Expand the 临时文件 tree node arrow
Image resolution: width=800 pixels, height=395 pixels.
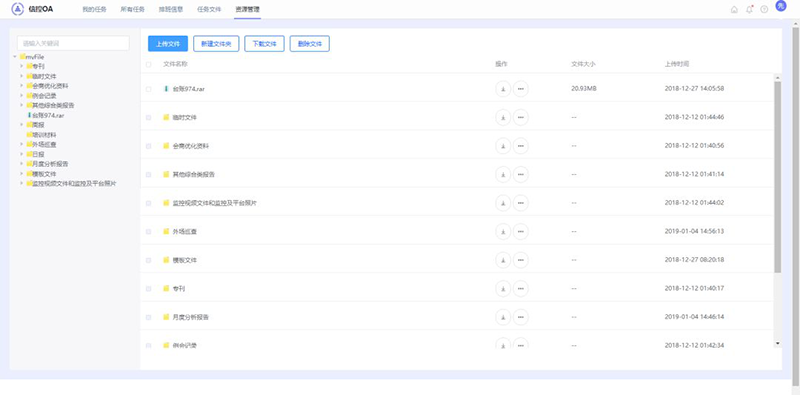pos(21,76)
